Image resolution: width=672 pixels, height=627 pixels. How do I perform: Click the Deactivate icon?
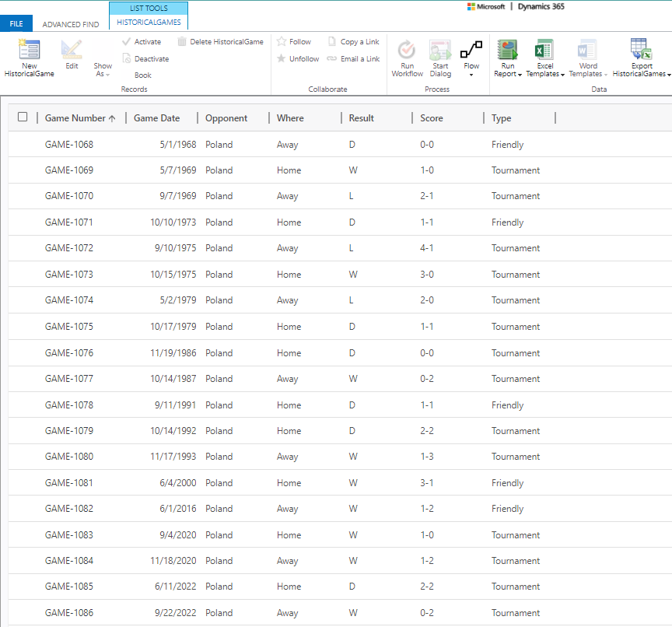pyautogui.click(x=127, y=58)
